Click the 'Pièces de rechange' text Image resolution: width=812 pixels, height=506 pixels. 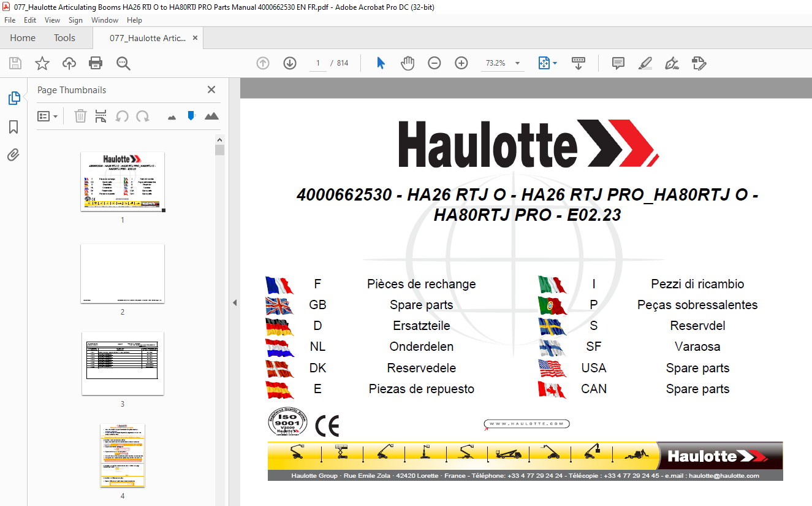[x=422, y=284]
